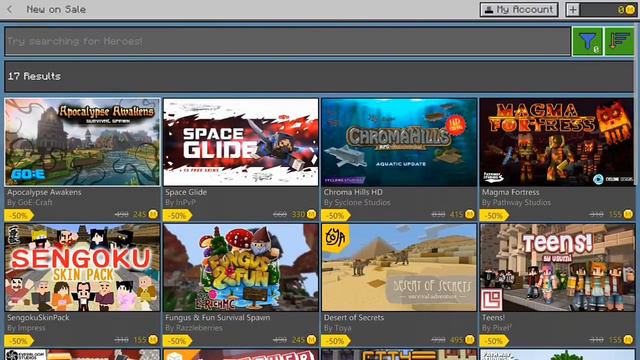
Task: Click the coin icon in the balance display
Action: [x=631, y=9]
